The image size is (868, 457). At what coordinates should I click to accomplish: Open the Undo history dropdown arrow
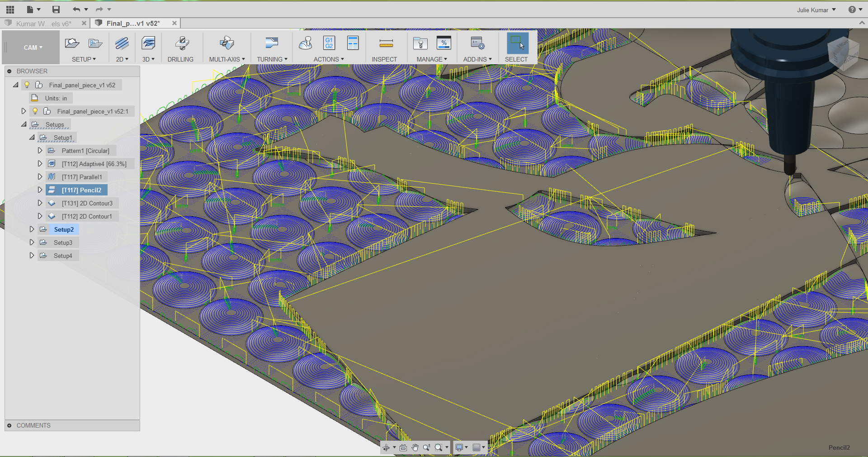[x=86, y=10]
